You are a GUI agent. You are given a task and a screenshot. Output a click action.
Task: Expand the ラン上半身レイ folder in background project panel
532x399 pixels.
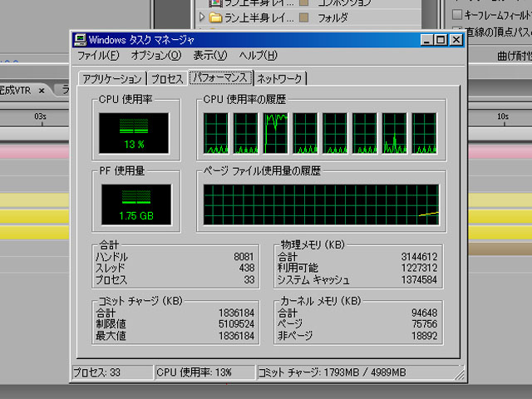(202, 17)
